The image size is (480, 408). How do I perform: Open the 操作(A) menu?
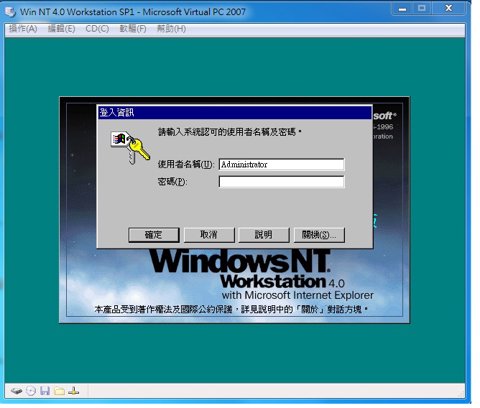pos(23,29)
